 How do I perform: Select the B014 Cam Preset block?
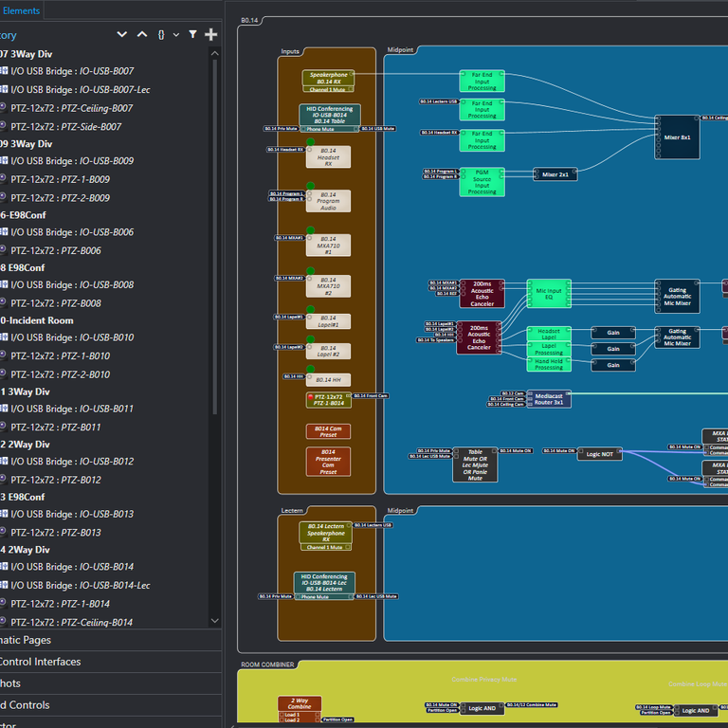click(328, 432)
